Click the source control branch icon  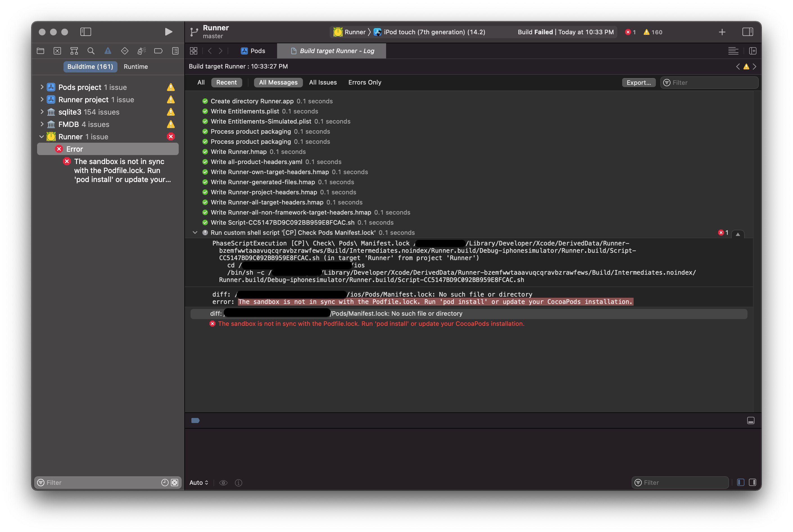194,32
